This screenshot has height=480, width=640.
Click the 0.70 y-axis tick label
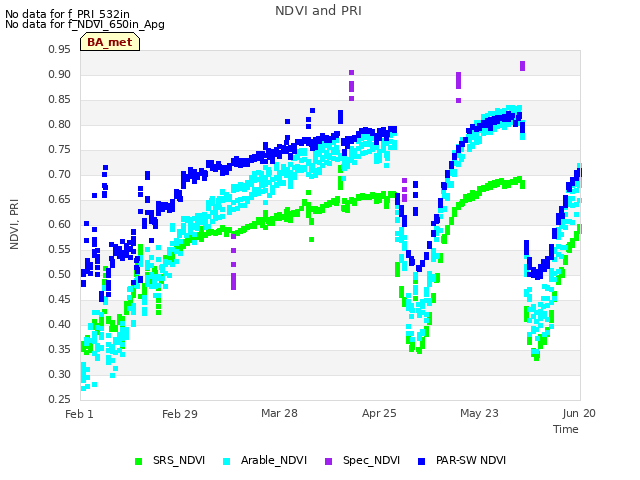pos(60,174)
